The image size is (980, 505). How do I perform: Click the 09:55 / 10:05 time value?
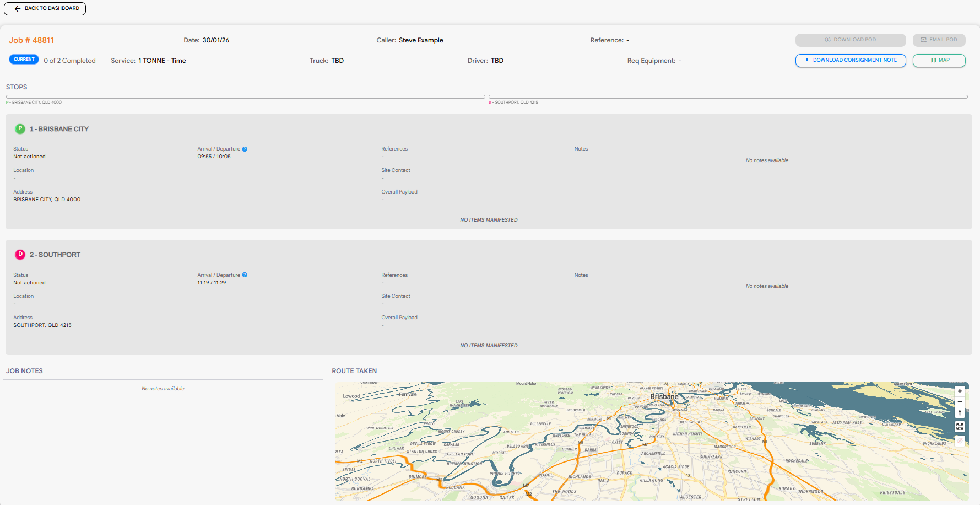[x=214, y=157]
